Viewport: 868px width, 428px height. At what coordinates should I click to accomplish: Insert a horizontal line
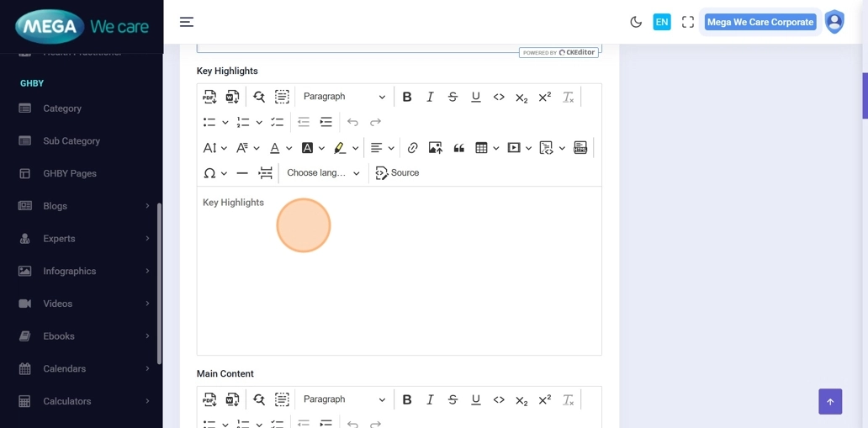click(242, 173)
